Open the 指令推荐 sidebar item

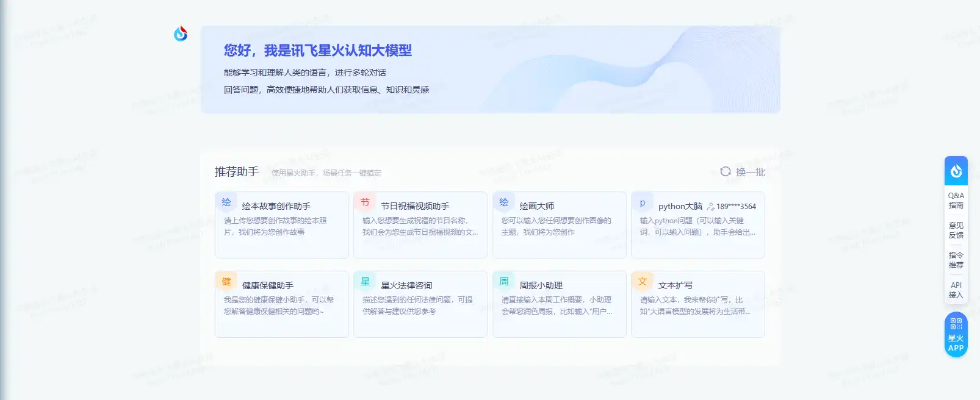point(956,260)
